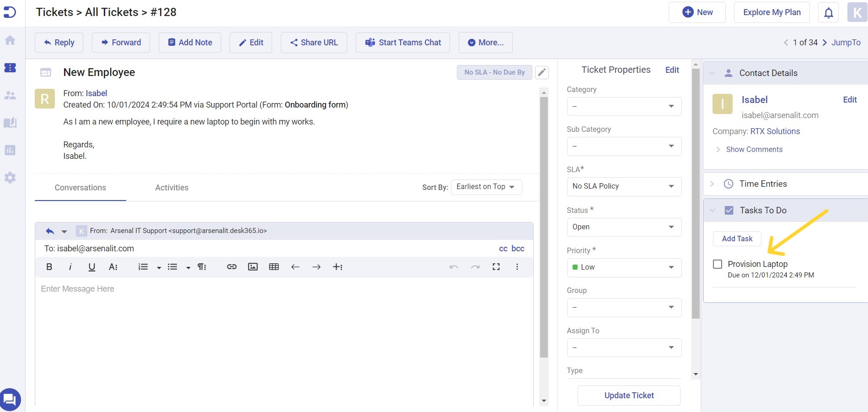Switch to the Activities tab
Screen dimensions: 868x412
click(171, 187)
